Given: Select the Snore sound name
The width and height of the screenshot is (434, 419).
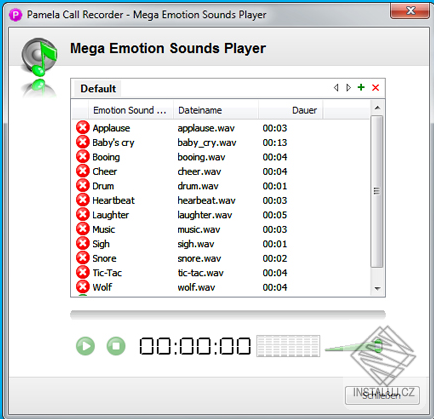Looking at the screenshot, I should click(x=104, y=258).
